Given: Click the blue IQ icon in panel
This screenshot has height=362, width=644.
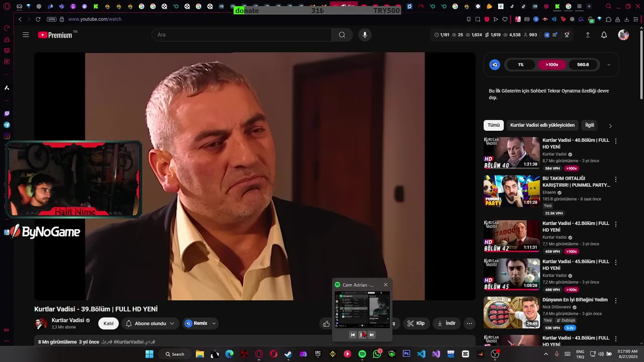Looking at the screenshot, I should (x=495, y=64).
